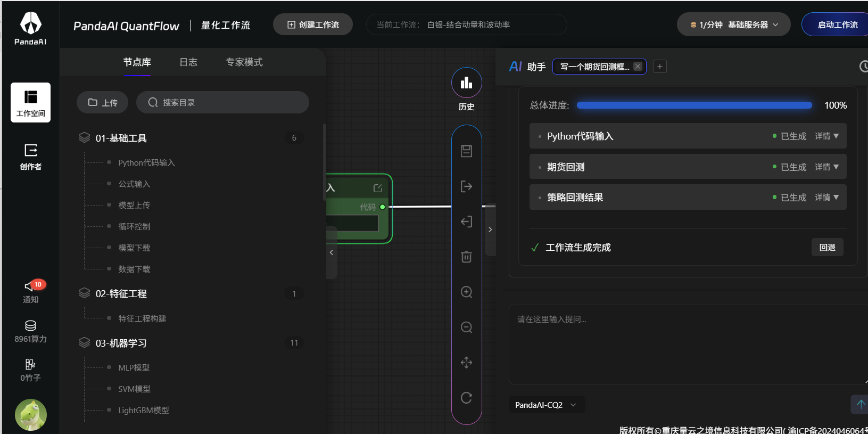Collapse the 02-特征工程 category
The width and height of the screenshot is (868, 434).
pos(121,293)
